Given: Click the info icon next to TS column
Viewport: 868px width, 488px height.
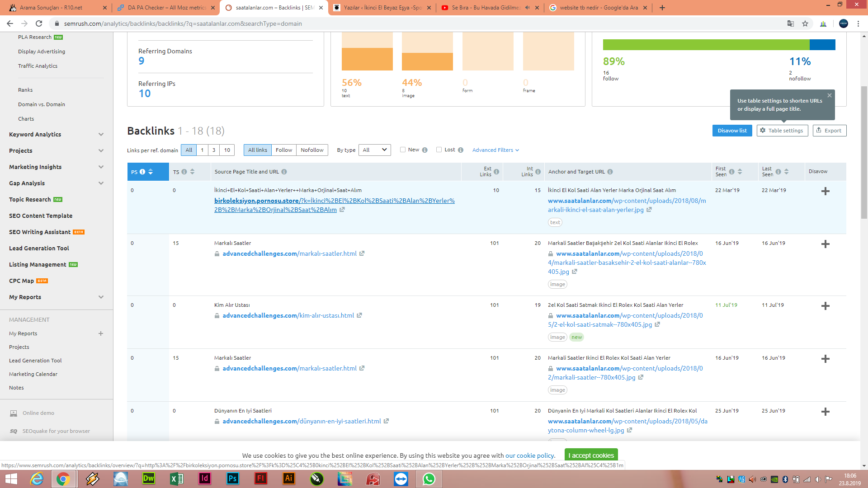Looking at the screenshot, I should (184, 172).
